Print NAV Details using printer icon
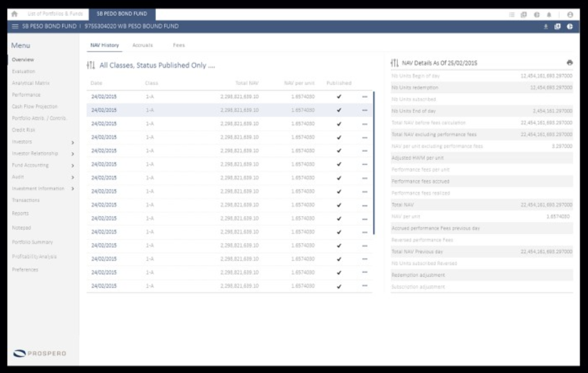588x373 pixels. point(569,62)
